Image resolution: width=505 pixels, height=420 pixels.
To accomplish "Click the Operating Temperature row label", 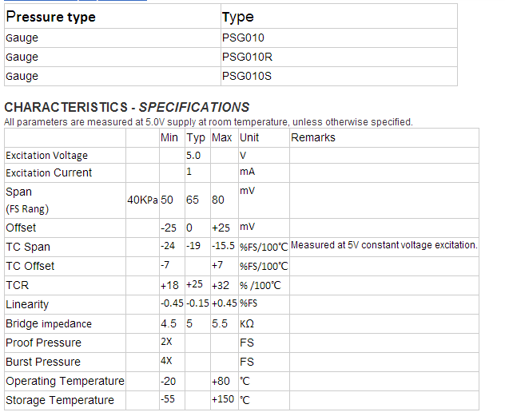I will (65, 381).
